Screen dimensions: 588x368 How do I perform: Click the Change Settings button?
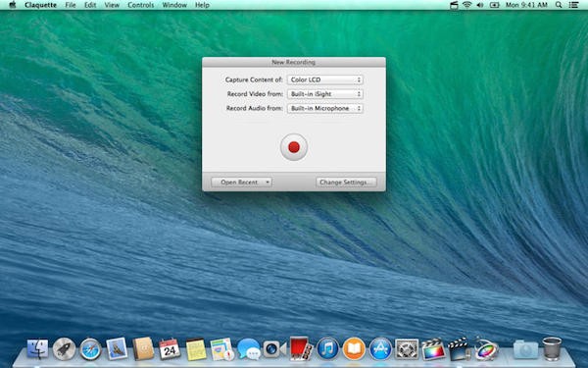pyautogui.click(x=346, y=183)
